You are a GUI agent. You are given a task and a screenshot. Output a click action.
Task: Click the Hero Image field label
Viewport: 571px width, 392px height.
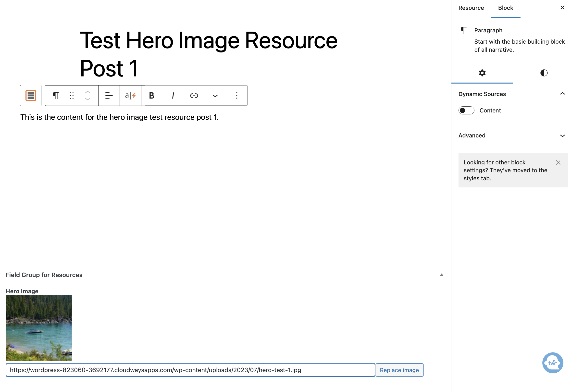(22, 291)
